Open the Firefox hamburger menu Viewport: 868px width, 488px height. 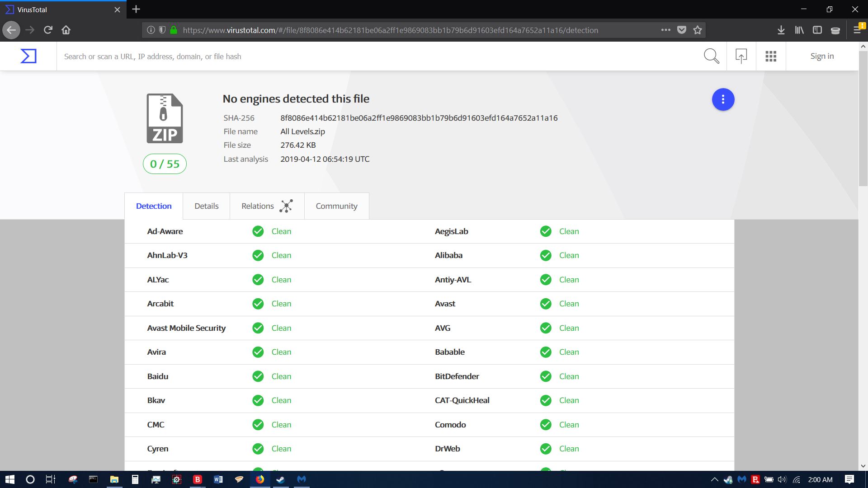click(x=857, y=30)
